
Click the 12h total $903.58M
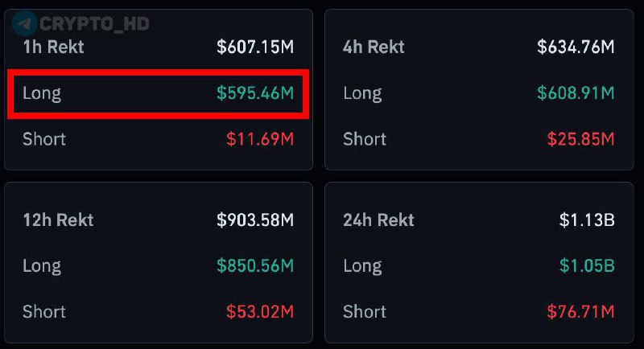coord(255,220)
